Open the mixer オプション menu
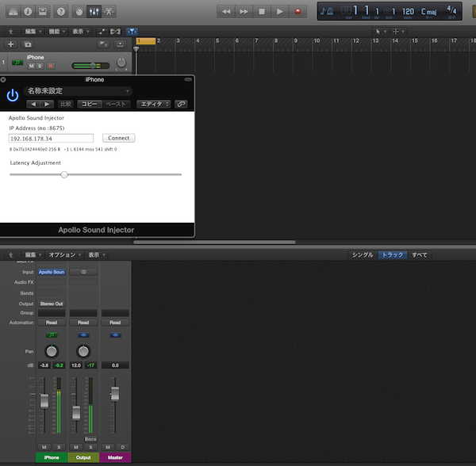The width and height of the screenshot is (476, 466). (x=65, y=255)
